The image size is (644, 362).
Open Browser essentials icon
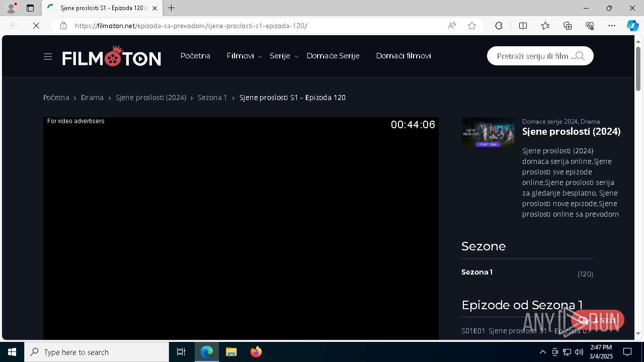590,26
